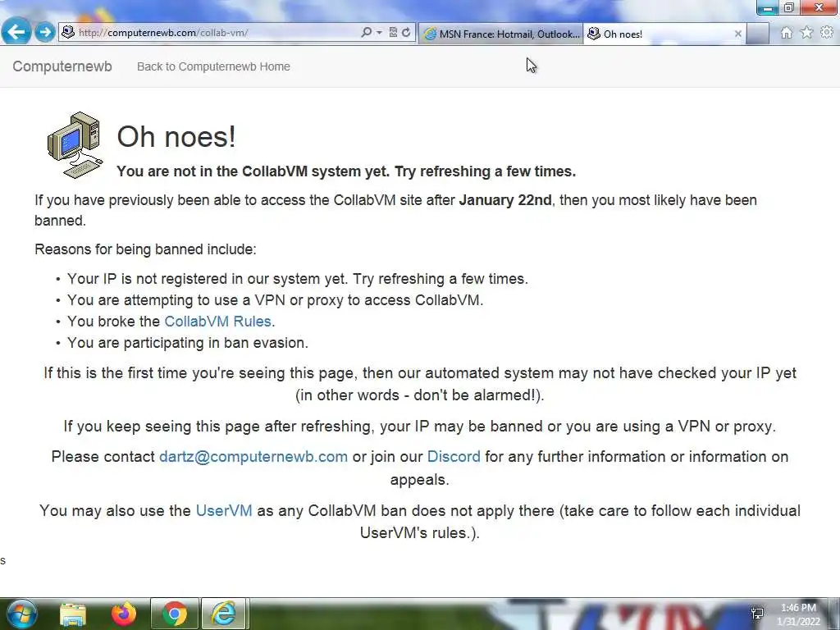Open the Windows Start orb
The image size is (840, 630).
[21, 614]
